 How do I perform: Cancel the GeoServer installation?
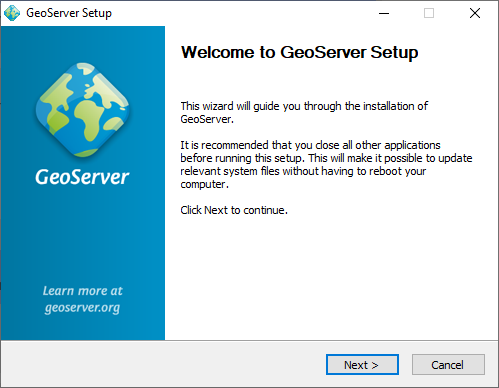pyautogui.click(x=448, y=365)
